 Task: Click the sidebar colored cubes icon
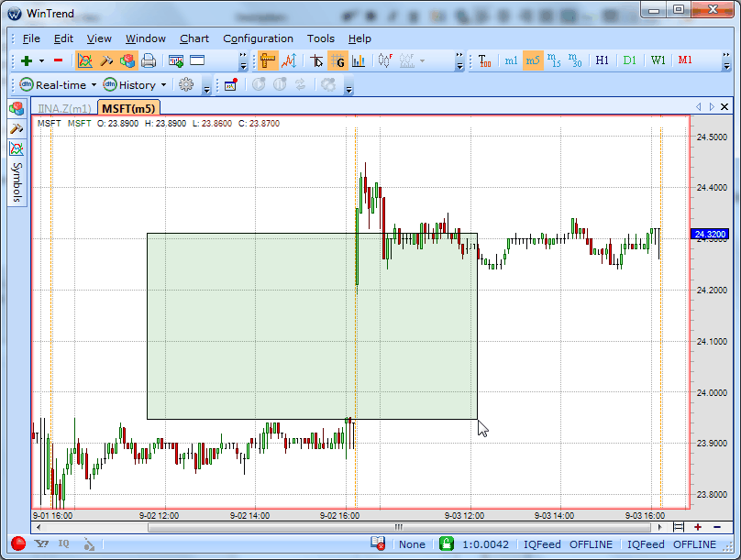[17, 109]
